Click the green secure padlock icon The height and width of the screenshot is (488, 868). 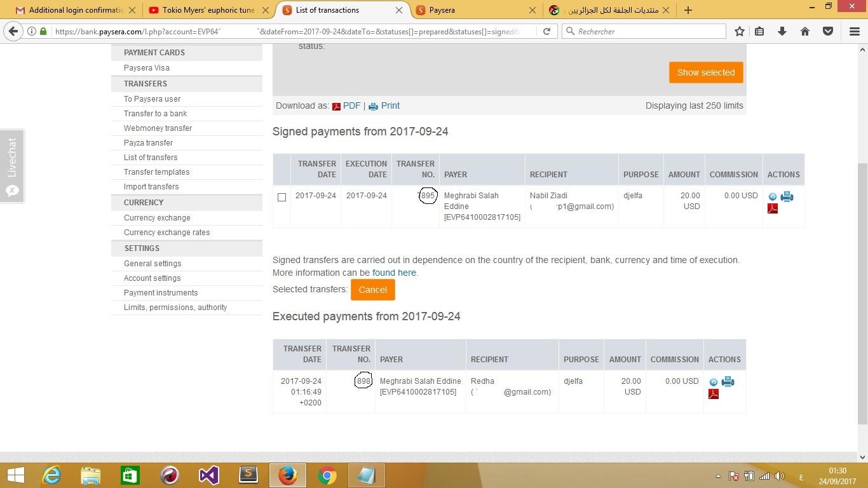43,31
